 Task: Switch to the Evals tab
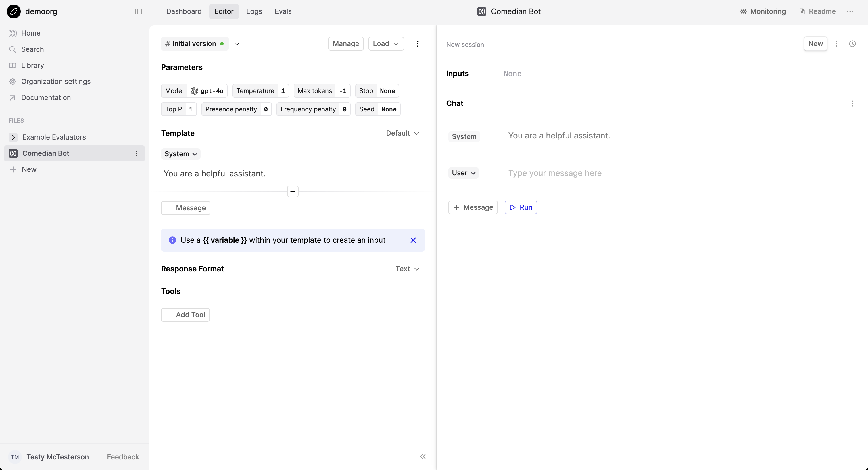(x=283, y=11)
